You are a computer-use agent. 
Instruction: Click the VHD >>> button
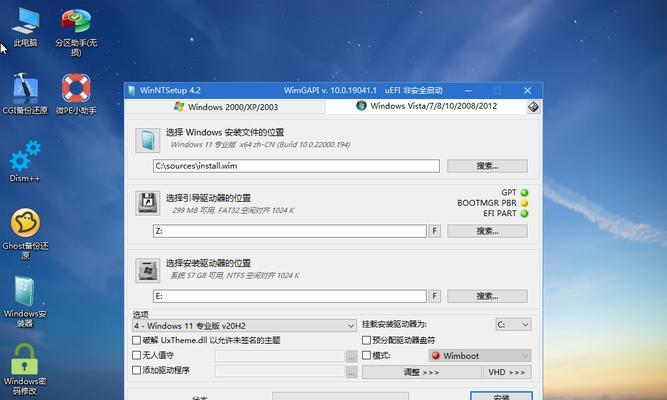[x=507, y=372]
